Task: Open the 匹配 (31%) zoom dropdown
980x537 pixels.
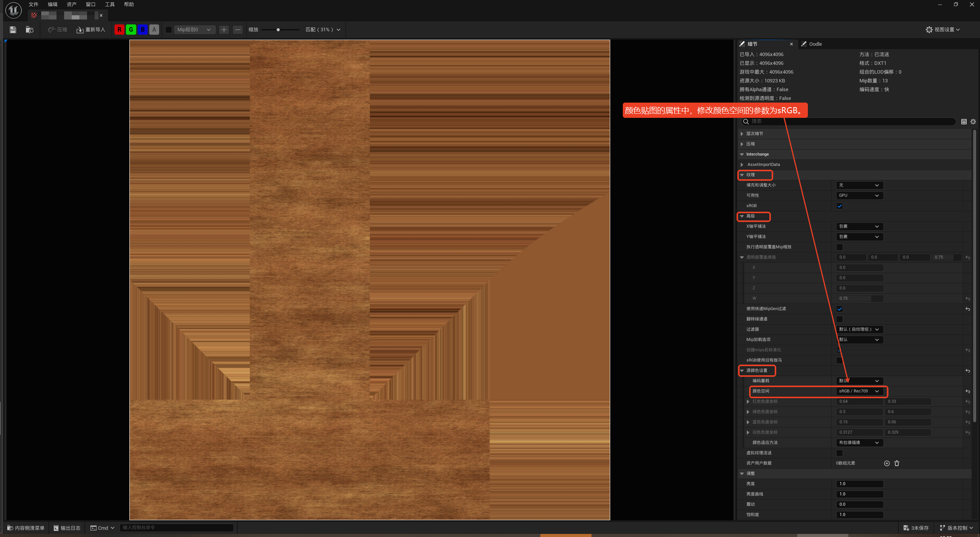Action: [323, 30]
